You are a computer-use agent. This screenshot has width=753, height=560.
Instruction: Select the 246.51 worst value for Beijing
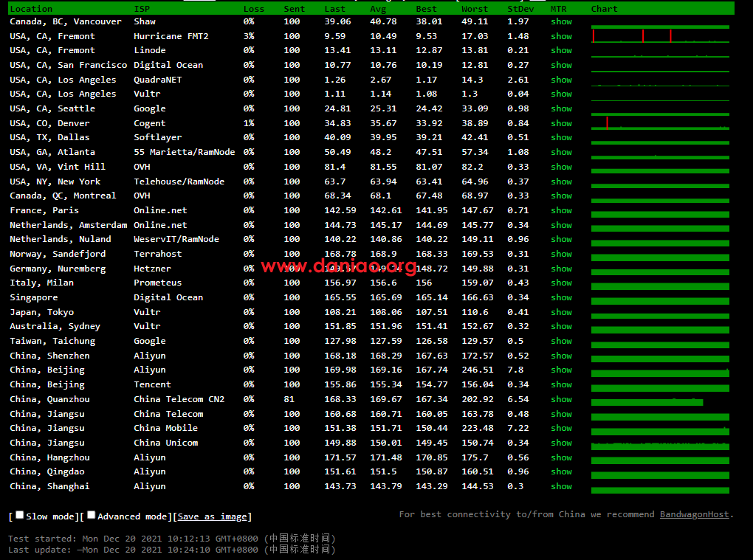point(478,370)
